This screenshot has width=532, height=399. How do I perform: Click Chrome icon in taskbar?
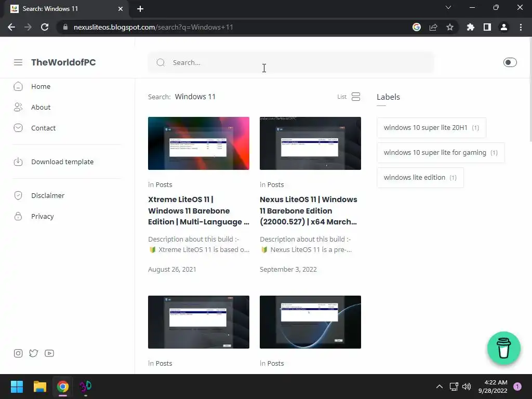[62, 387]
